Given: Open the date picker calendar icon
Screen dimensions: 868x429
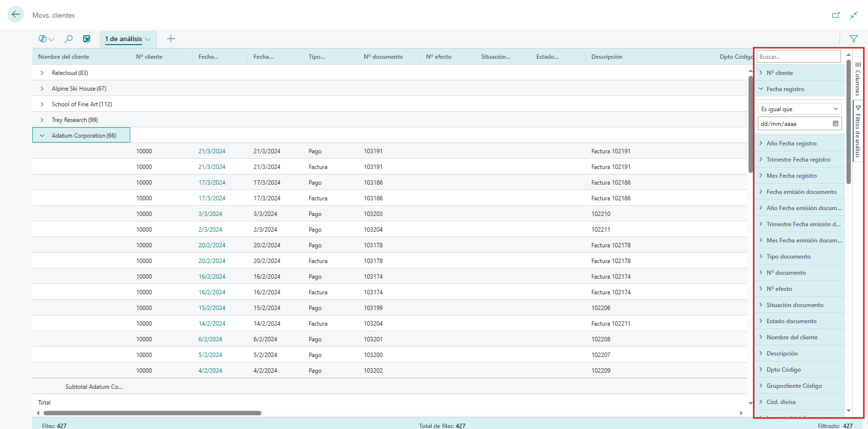Looking at the screenshot, I should click(x=836, y=123).
